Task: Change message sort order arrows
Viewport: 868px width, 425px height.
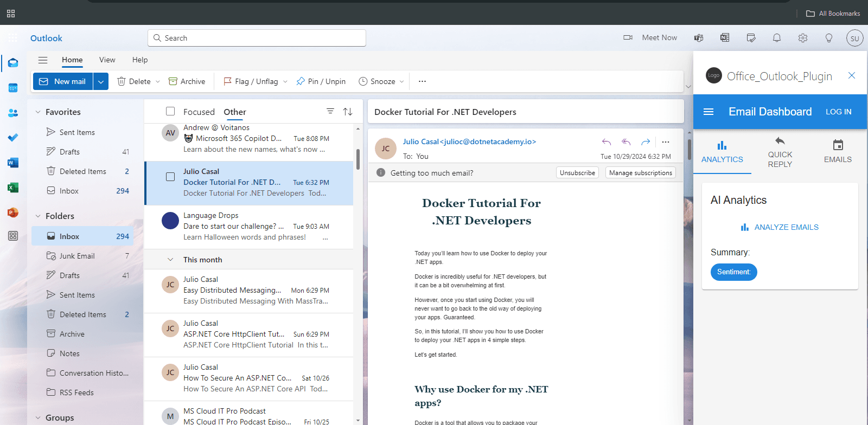Action: coord(348,111)
